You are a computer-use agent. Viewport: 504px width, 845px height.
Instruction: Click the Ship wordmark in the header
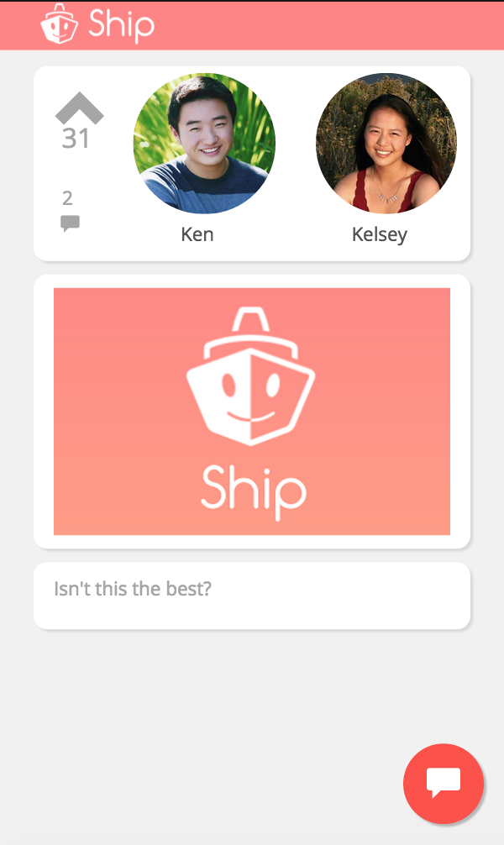(121, 25)
